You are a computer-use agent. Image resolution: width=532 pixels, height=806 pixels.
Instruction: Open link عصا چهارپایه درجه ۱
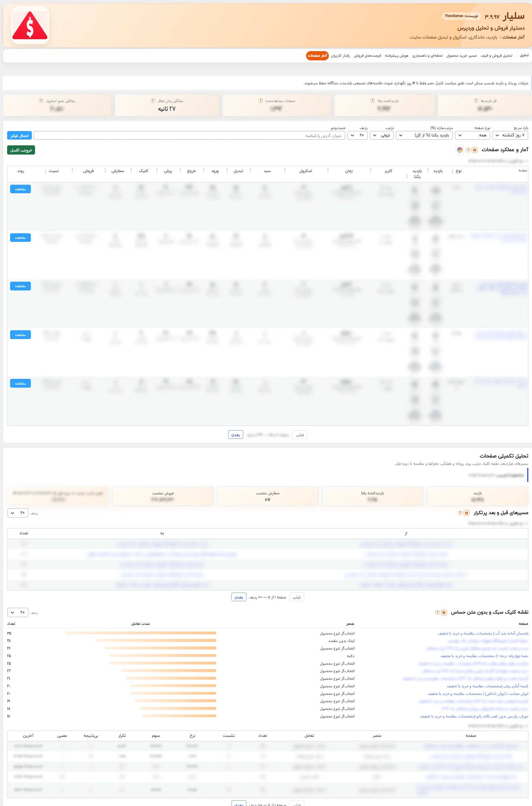(x=484, y=656)
